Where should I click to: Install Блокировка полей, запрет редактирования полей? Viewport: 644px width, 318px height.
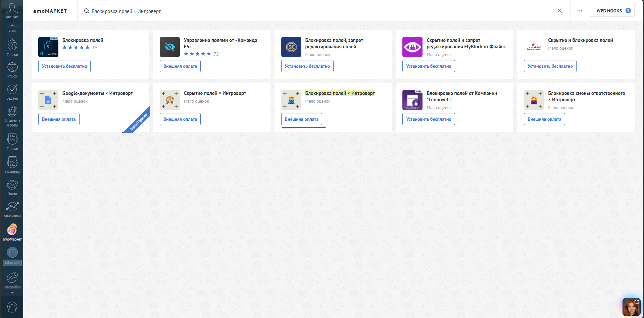(307, 66)
